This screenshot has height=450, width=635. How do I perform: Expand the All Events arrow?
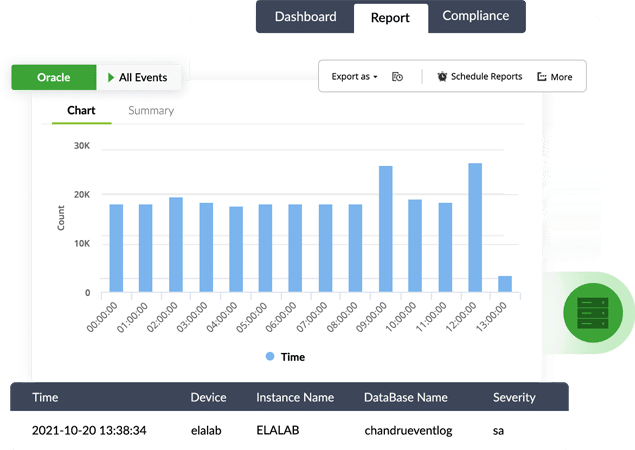pyautogui.click(x=111, y=77)
